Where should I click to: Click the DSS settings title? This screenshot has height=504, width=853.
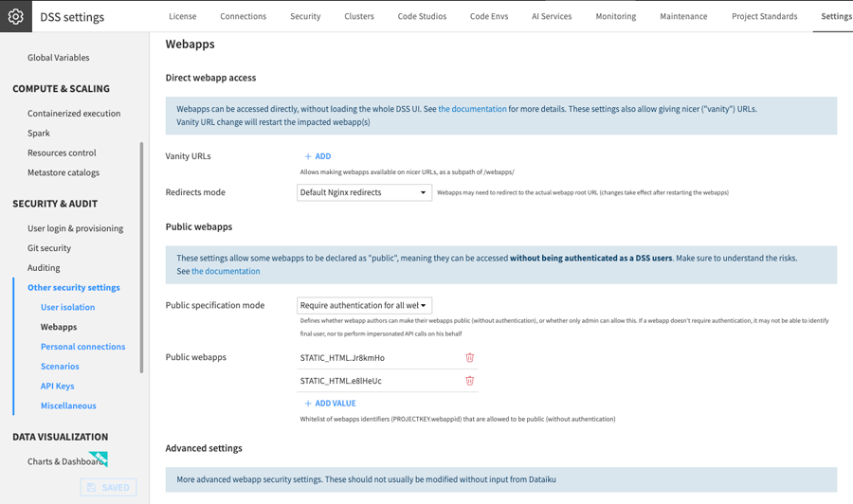tap(72, 17)
